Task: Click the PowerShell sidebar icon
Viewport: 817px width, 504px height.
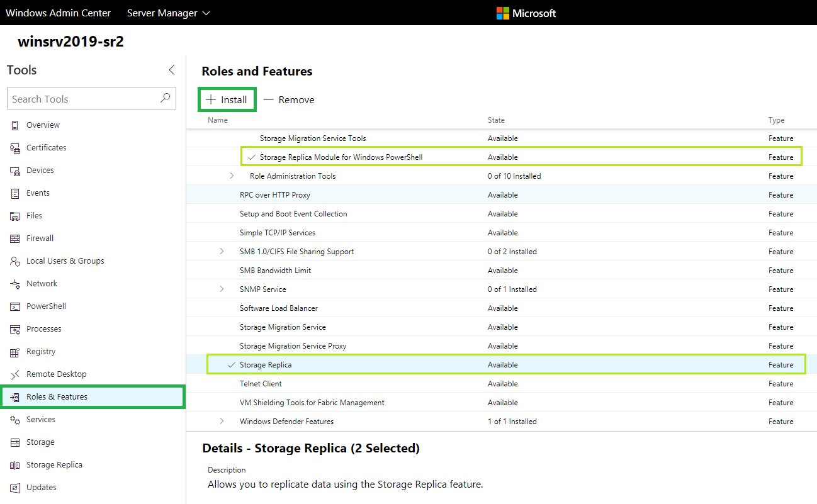Action: point(15,306)
